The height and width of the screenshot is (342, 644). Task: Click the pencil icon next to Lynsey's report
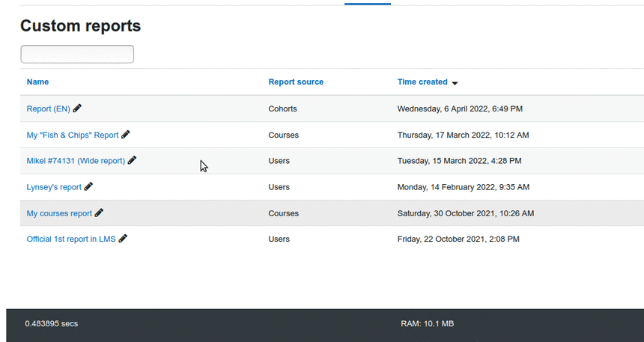click(x=88, y=186)
